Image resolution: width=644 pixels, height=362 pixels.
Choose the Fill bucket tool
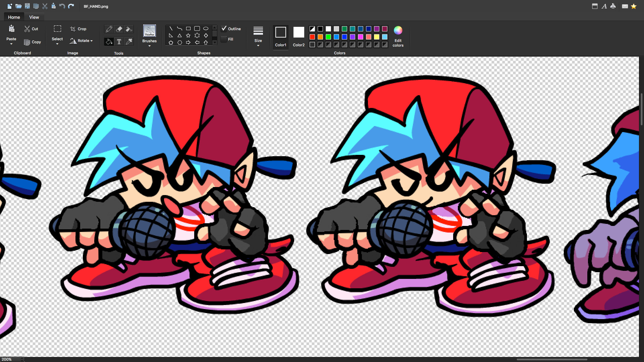(109, 42)
